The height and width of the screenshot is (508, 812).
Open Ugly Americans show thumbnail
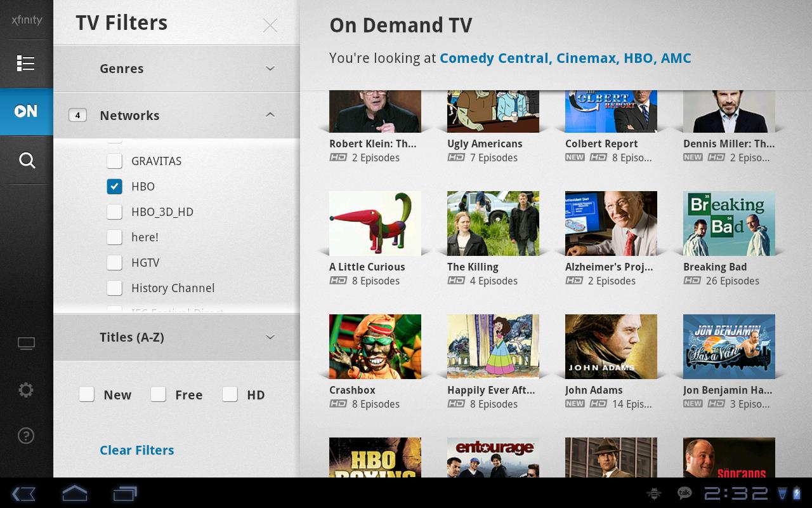tap(493, 112)
